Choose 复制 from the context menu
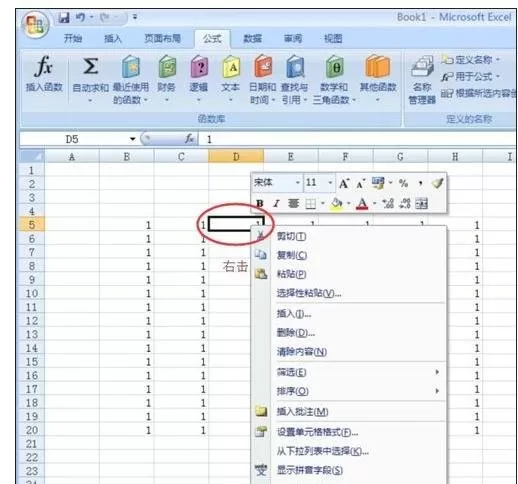The height and width of the screenshot is (484, 518). click(292, 255)
